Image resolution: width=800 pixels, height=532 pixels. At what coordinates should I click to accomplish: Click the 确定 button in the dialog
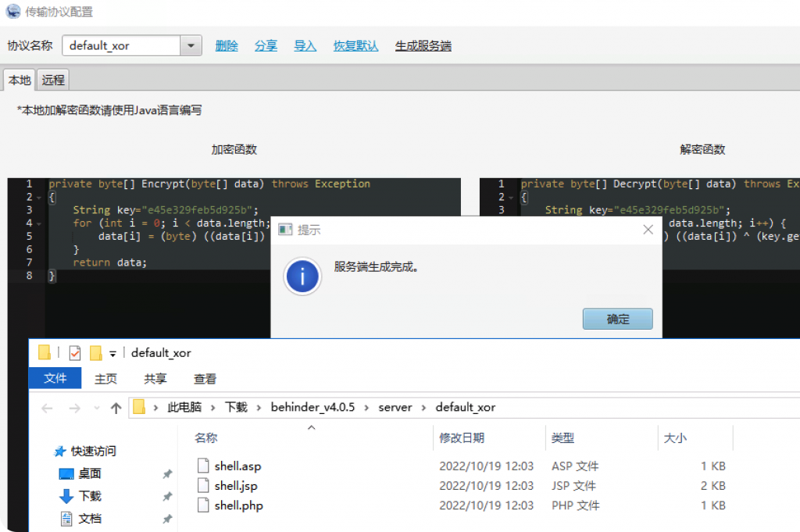(x=617, y=319)
